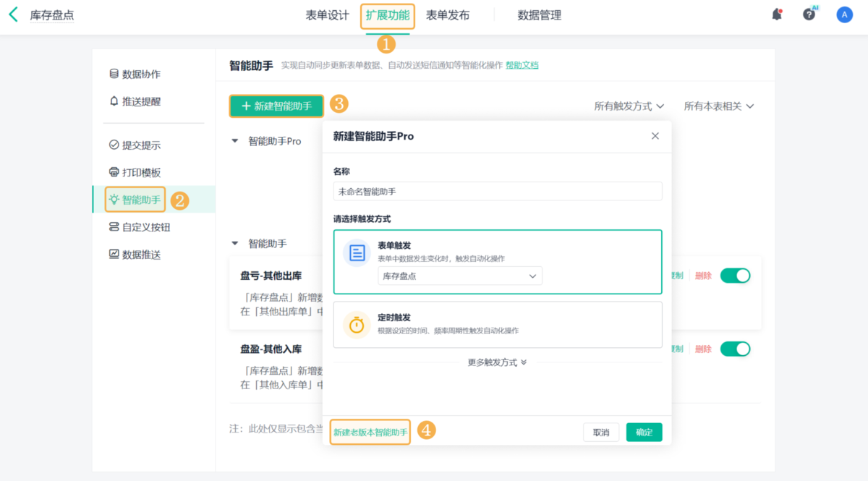Select the 表单触发 trigger card

pos(498,262)
